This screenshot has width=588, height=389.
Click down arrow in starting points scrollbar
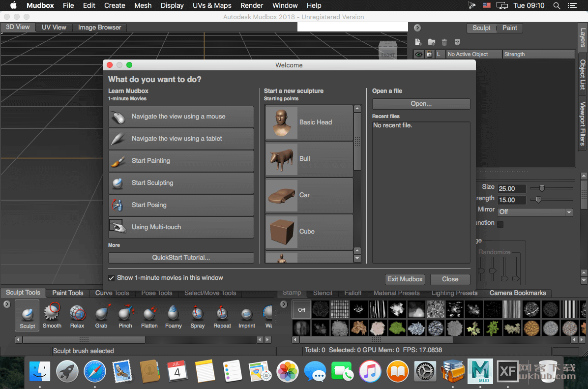(x=357, y=259)
